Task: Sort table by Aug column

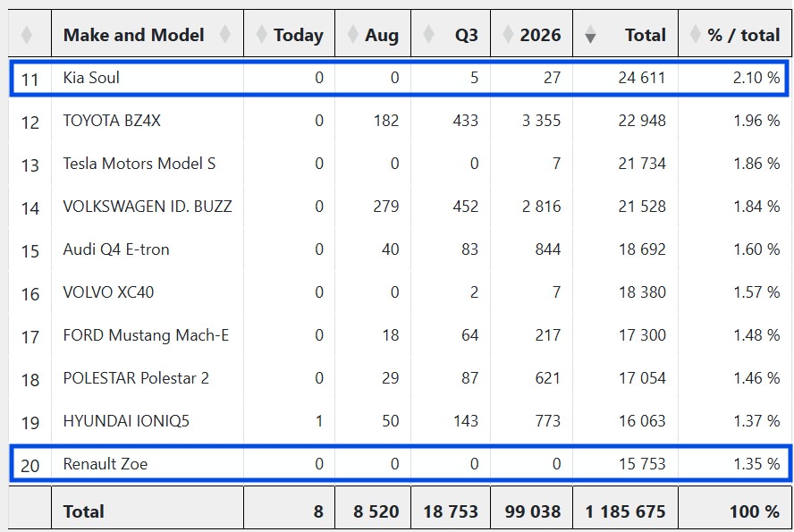Action: (x=373, y=35)
